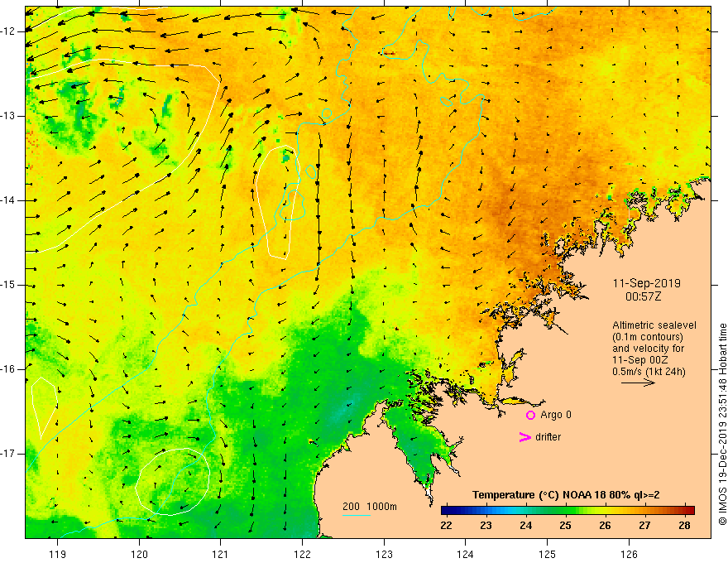Click the 120 longitude axis label
The image size is (728, 563).
pos(139,554)
